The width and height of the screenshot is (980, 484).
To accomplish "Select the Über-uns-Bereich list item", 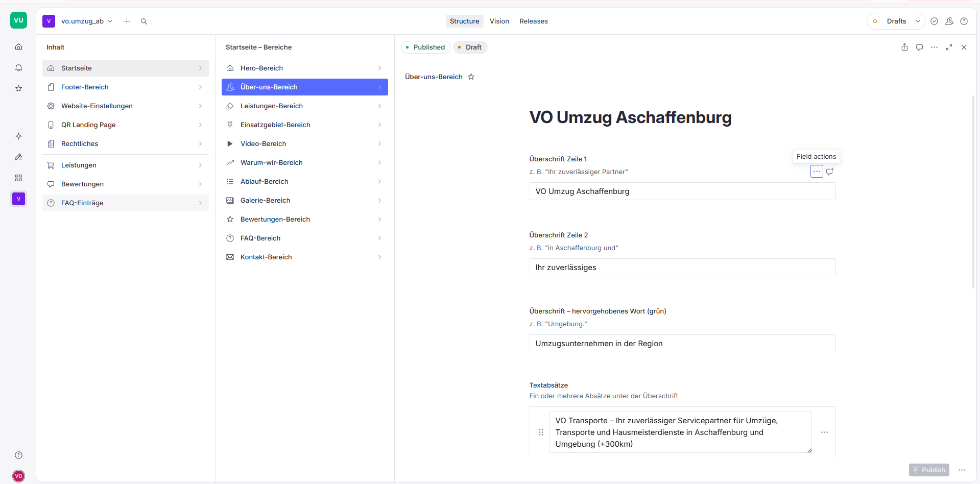I will pyautogui.click(x=305, y=87).
